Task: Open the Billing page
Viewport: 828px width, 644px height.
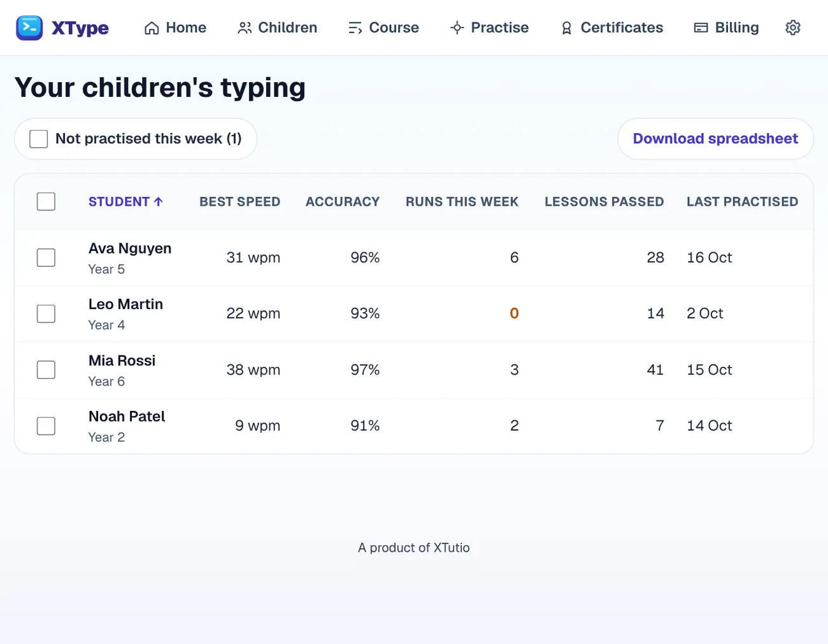Action: click(x=726, y=27)
